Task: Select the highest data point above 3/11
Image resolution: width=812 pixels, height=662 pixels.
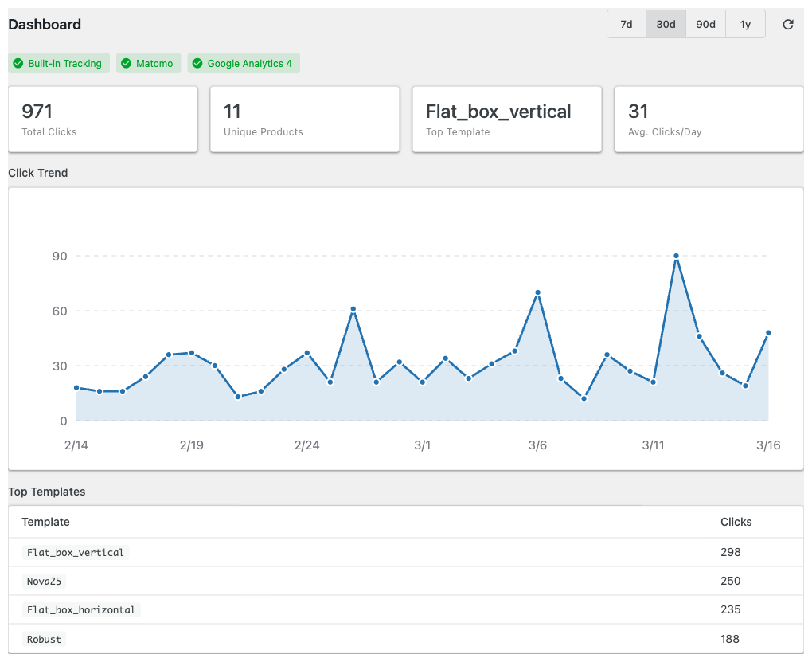Action: point(676,255)
